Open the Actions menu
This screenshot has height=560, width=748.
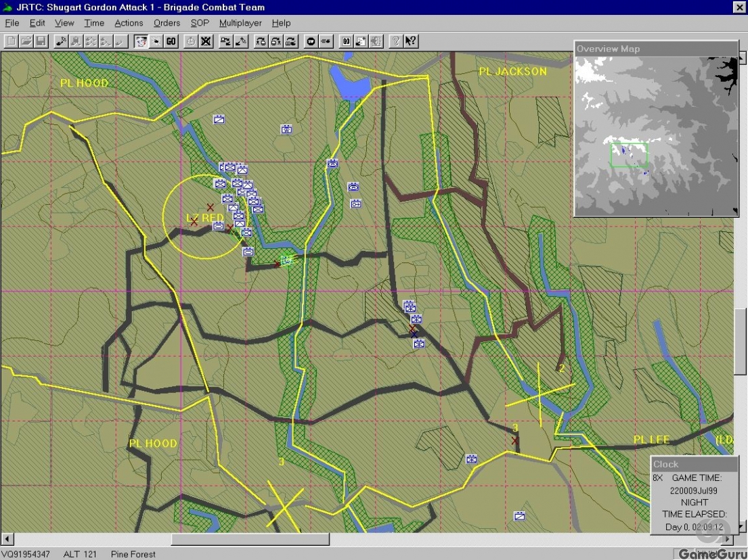tap(129, 23)
